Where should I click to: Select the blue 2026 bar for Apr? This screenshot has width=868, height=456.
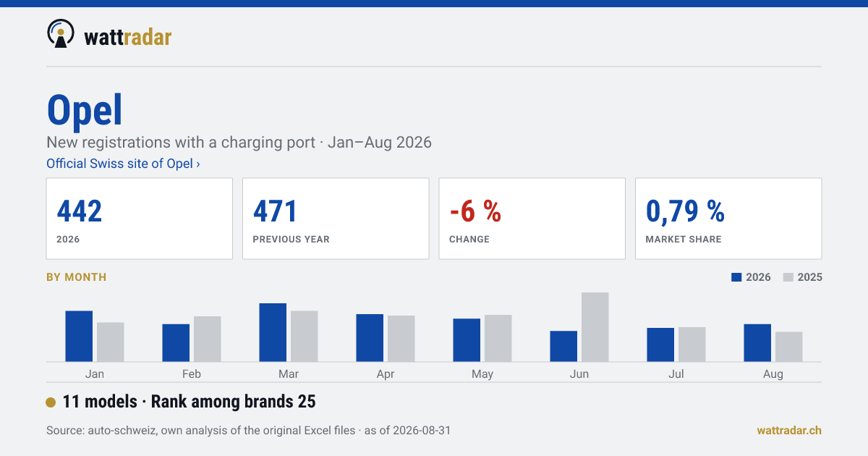[x=370, y=338]
